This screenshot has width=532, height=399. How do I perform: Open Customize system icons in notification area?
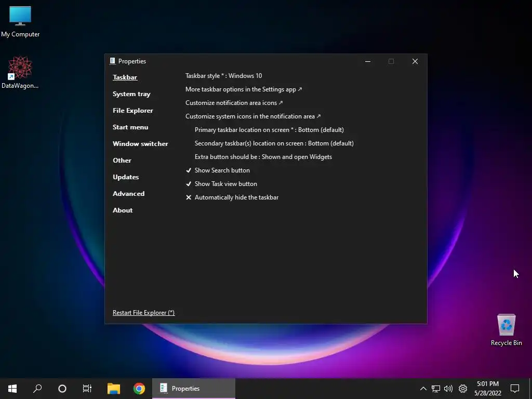pos(253,116)
